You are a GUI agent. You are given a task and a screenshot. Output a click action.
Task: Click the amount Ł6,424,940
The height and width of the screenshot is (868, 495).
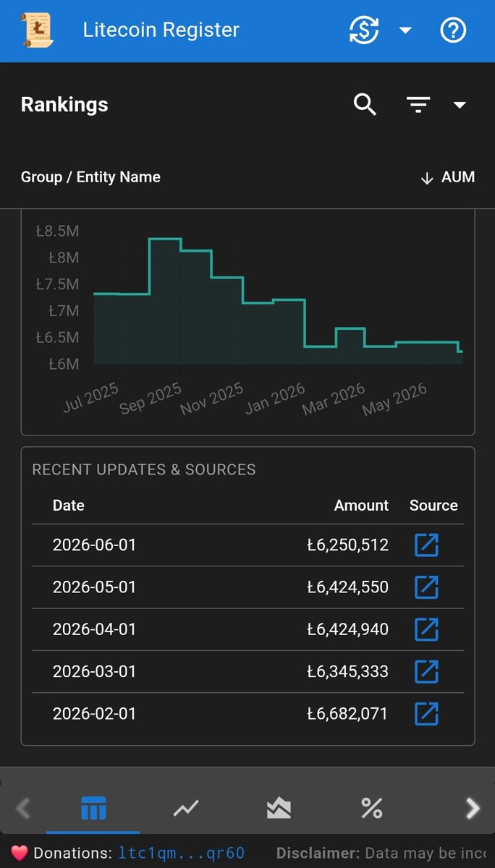click(348, 629)
